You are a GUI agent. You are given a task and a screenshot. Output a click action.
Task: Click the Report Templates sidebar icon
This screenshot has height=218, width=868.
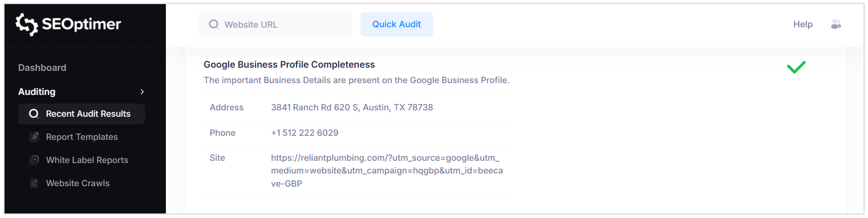34,137
